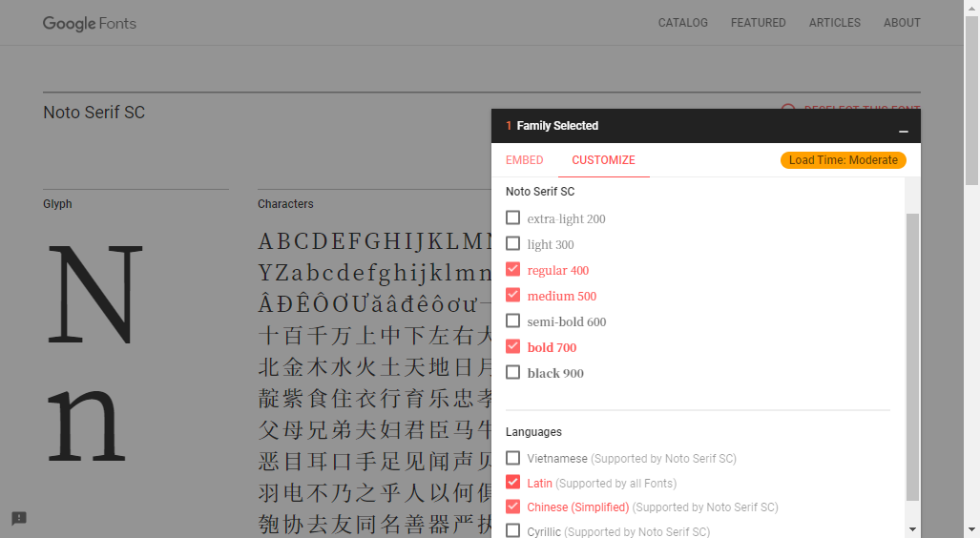Open the ARTICLES section
This screenshot has height=538, width=980.
834,23
